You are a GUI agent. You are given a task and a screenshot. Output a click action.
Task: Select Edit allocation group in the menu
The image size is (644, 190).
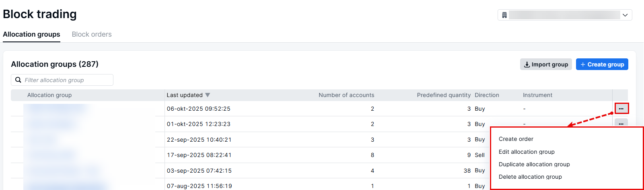[x=526, y=152]
